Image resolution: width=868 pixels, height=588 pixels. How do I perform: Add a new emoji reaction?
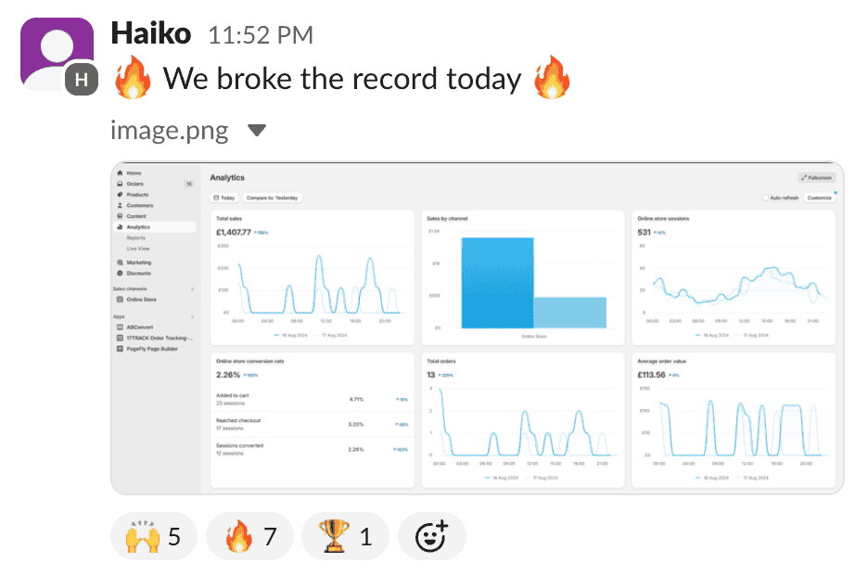431,536
